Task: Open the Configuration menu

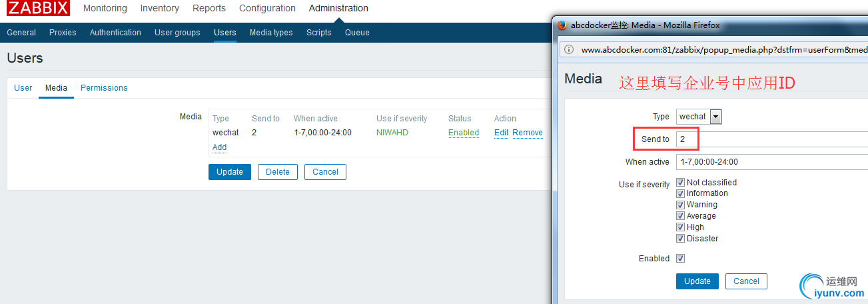Action: point(267,8)
